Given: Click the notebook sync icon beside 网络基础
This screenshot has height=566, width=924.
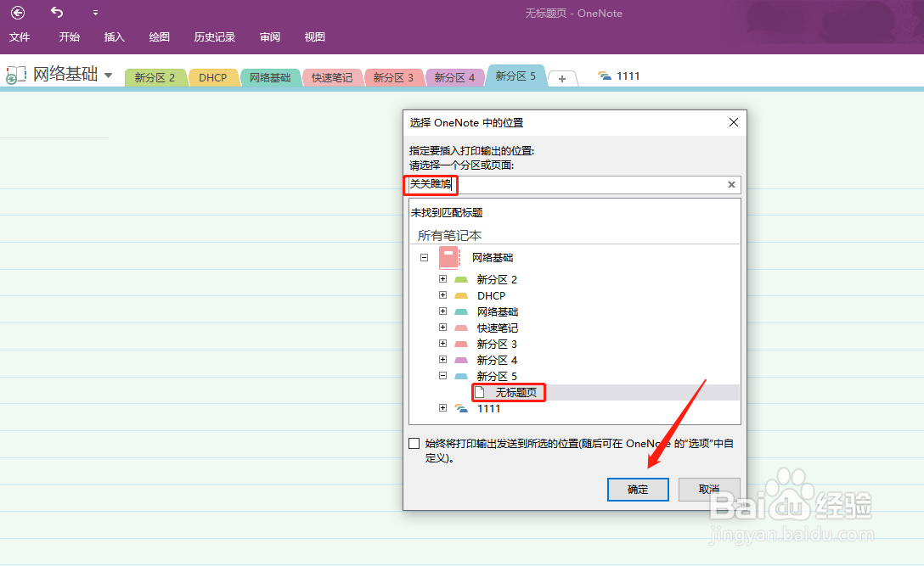Looking at the screenshot, I should click(x=16, y=75).
